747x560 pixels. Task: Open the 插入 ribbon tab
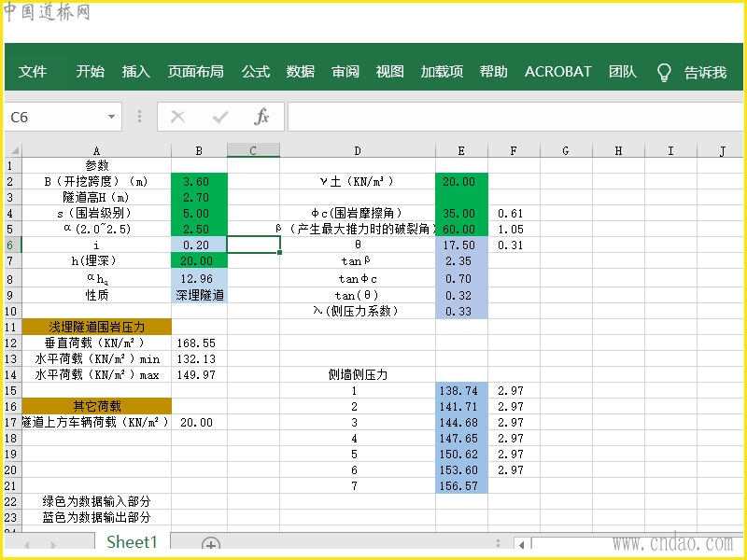pyautogui.click(x=135, y=72)
